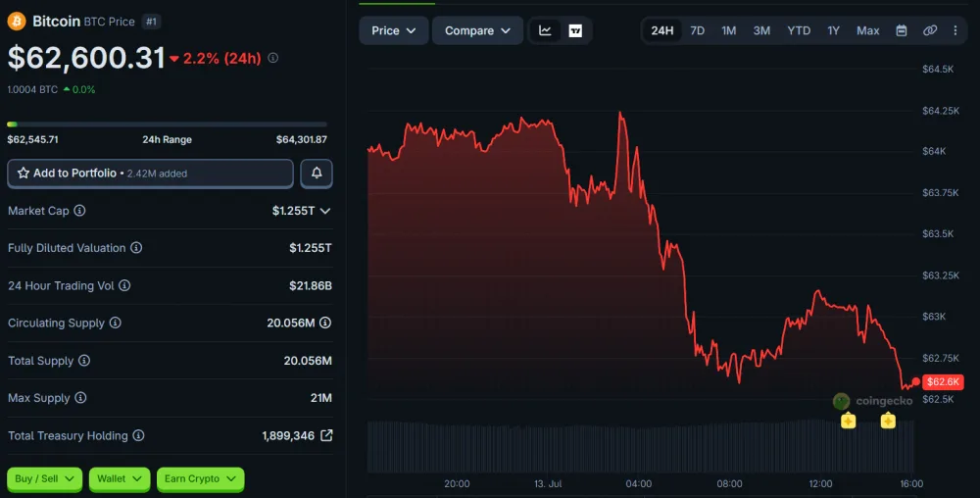Click the $62,545.71 24h low value

pyautogui.click(x=32, y=139)
